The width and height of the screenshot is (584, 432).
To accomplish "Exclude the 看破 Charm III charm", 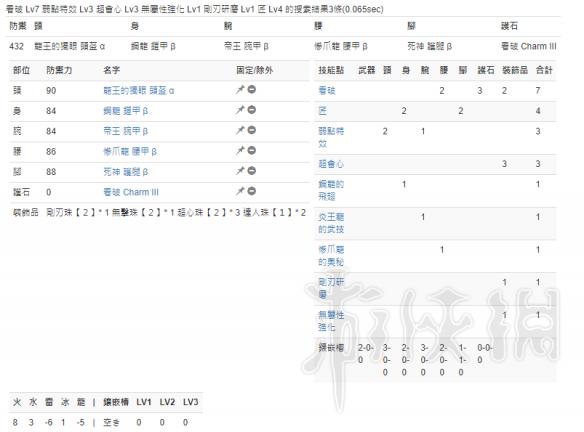I will click(252, 191).
